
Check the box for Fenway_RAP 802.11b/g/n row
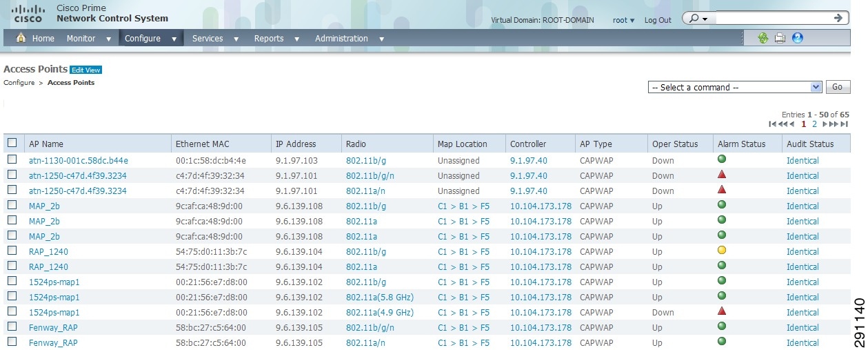point(12,327)
